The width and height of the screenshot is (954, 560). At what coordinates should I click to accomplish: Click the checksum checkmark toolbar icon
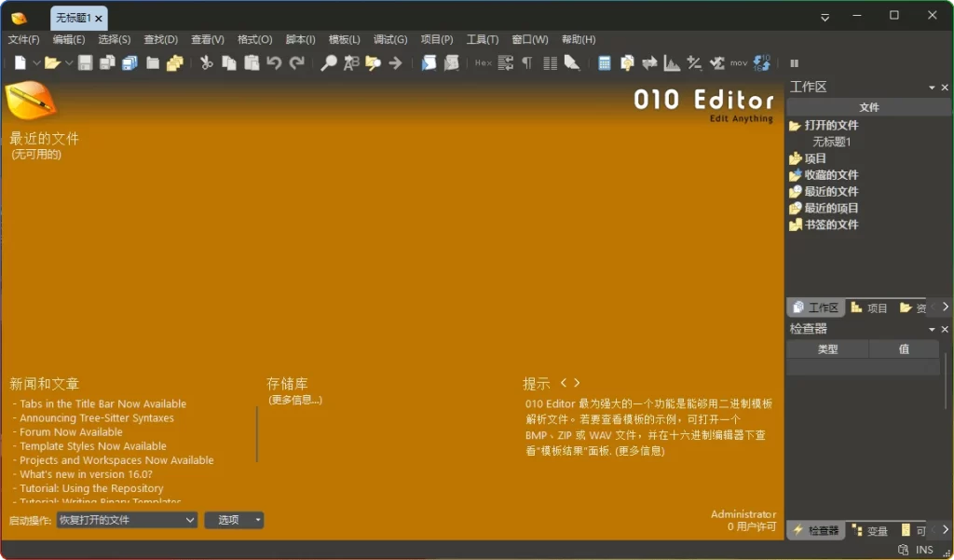tap(716, 62)
